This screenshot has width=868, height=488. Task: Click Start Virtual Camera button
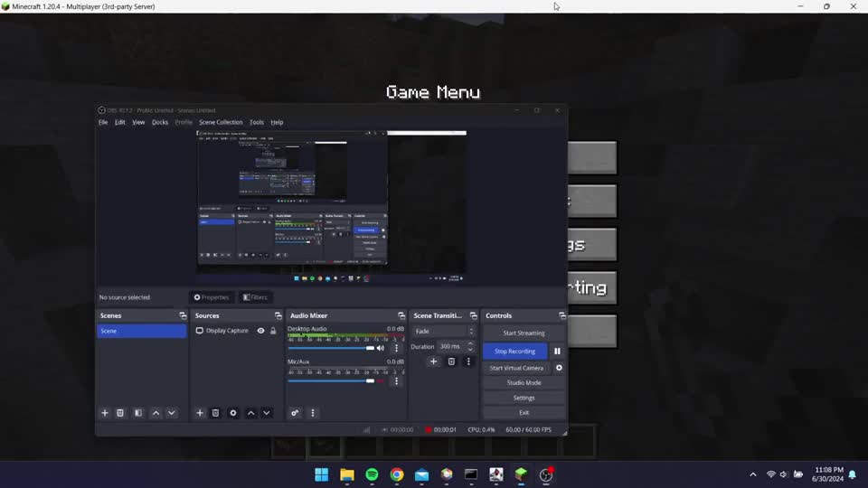click(516, 368)
